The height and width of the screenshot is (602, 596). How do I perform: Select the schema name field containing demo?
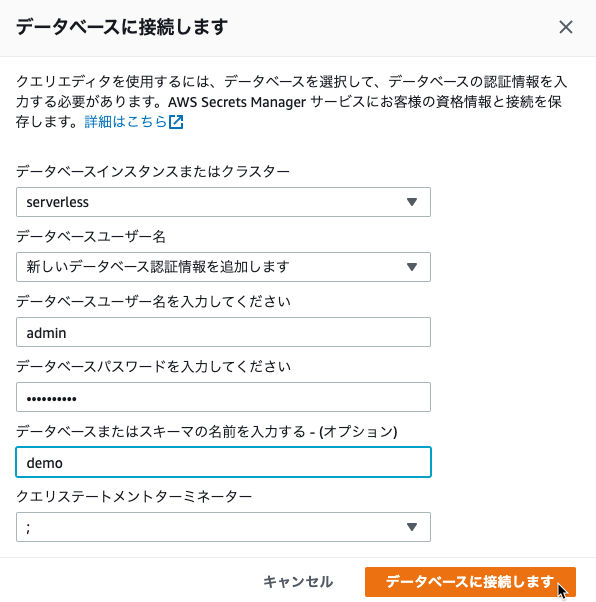[x=223, y=462]
